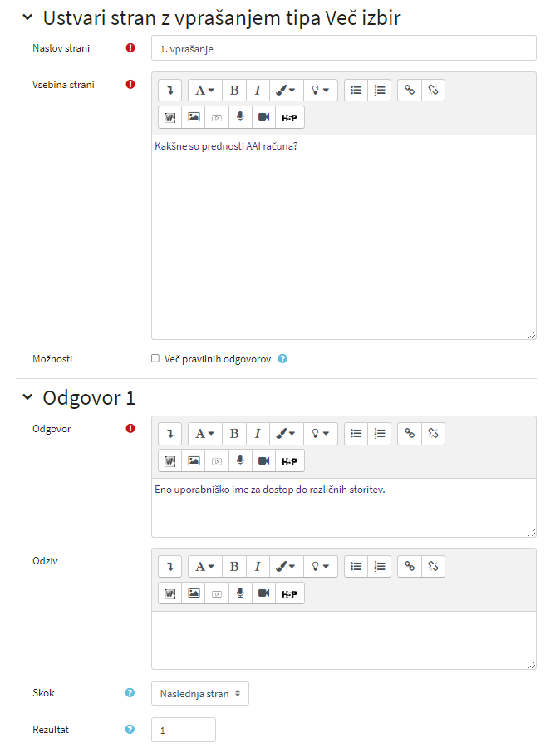Click Word import icon in Vsebina strani editor
Viewport: 560px width, 753px height.
pyautogui.click(x=170, y=117)
